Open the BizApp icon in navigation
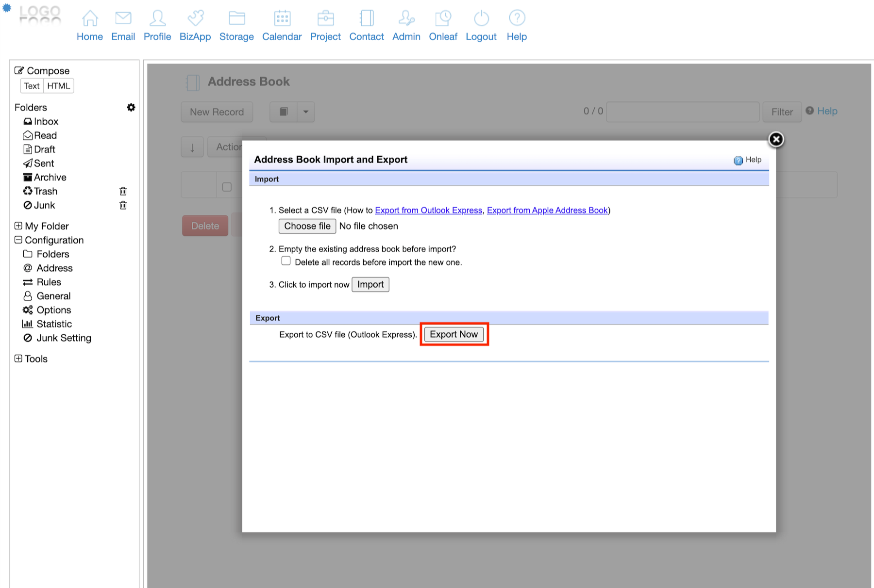The width and height of the screenshot is (874, 588). [x=195, y=18]
